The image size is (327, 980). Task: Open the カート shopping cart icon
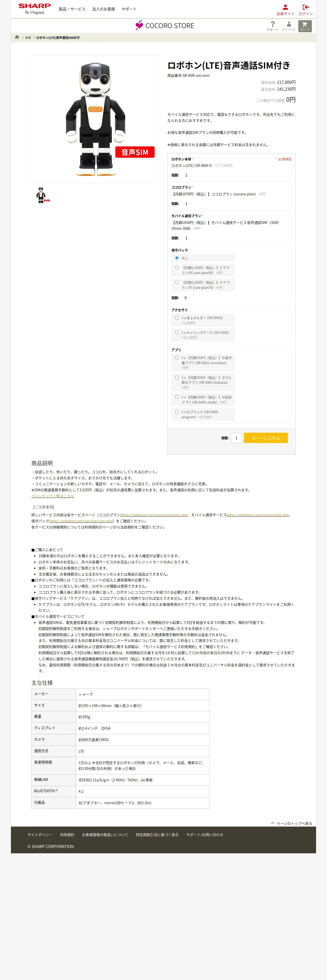[305, 26]
